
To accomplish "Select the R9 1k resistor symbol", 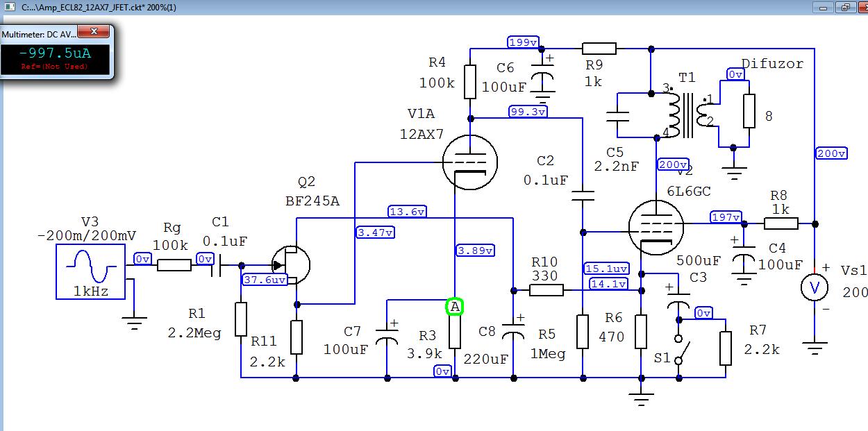I will tap(599, 49).
